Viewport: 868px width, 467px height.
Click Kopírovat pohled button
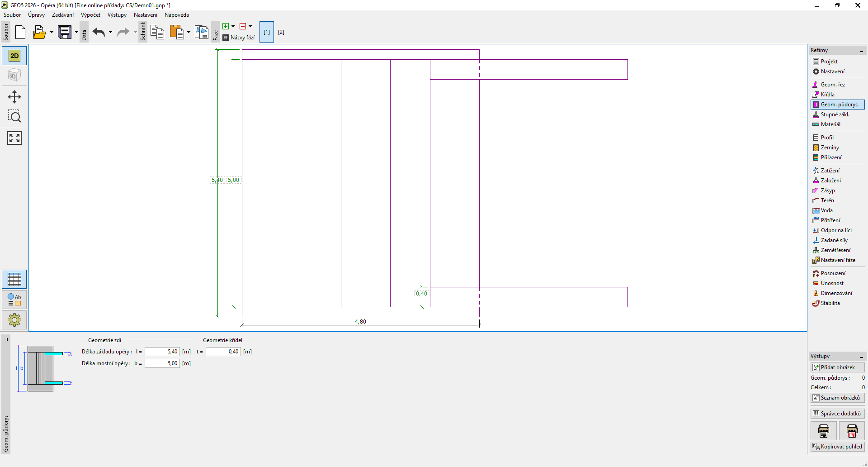click(837, 447)
